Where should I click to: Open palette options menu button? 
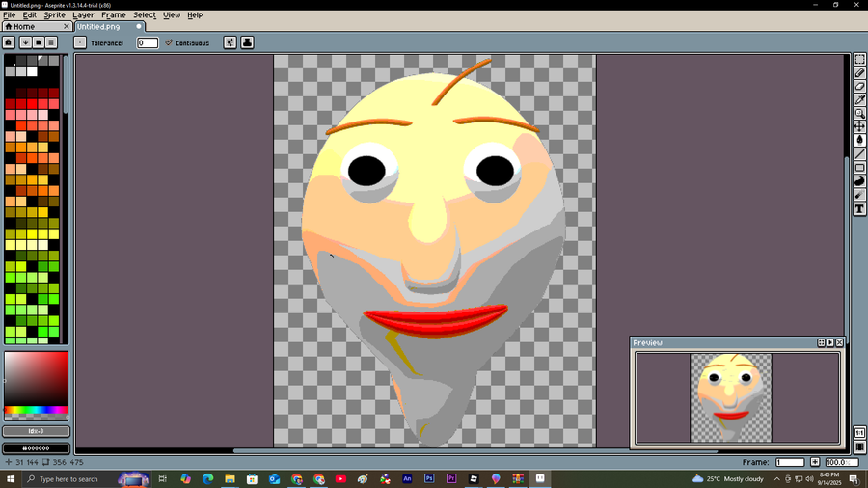tap(51, 42)
